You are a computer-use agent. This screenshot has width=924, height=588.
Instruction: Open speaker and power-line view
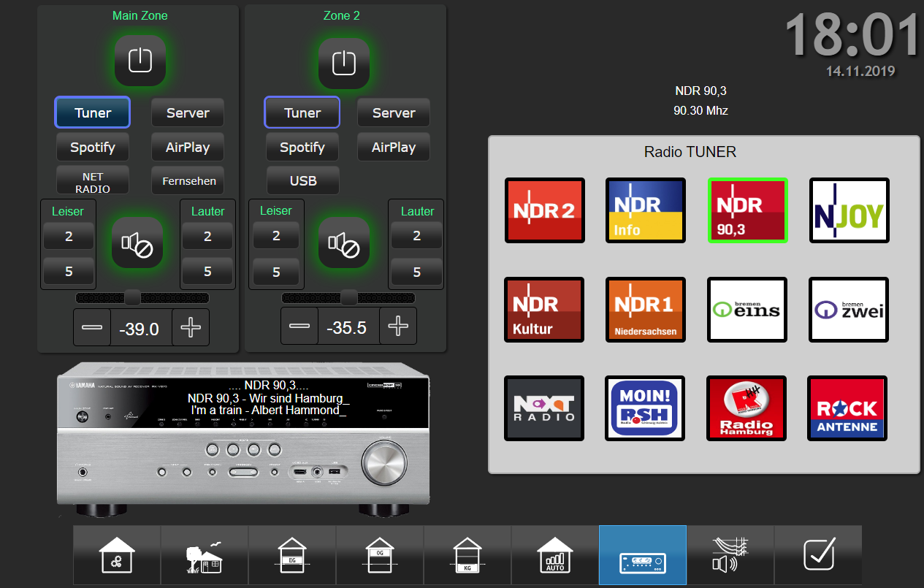click(x=730, y=555)
